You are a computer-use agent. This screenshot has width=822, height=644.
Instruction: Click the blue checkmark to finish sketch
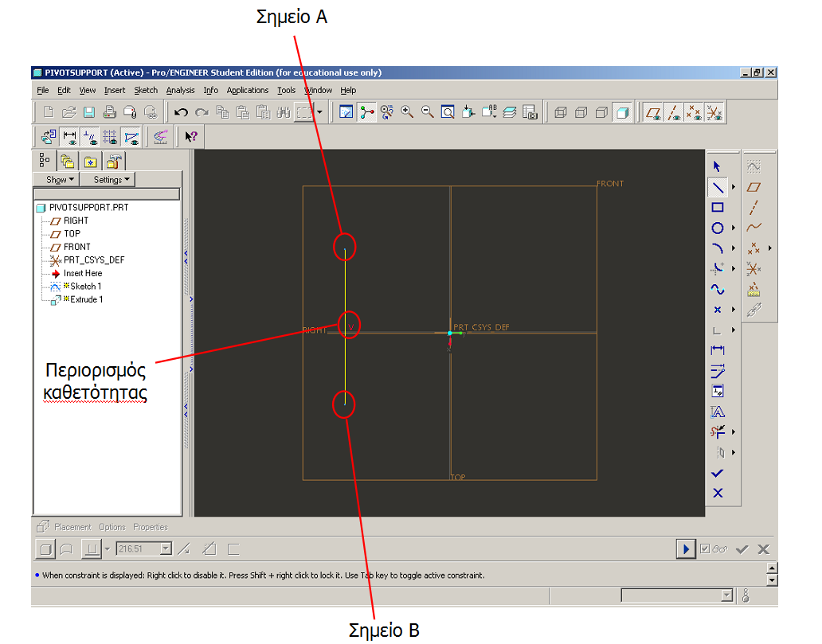(x=718, y=473)
